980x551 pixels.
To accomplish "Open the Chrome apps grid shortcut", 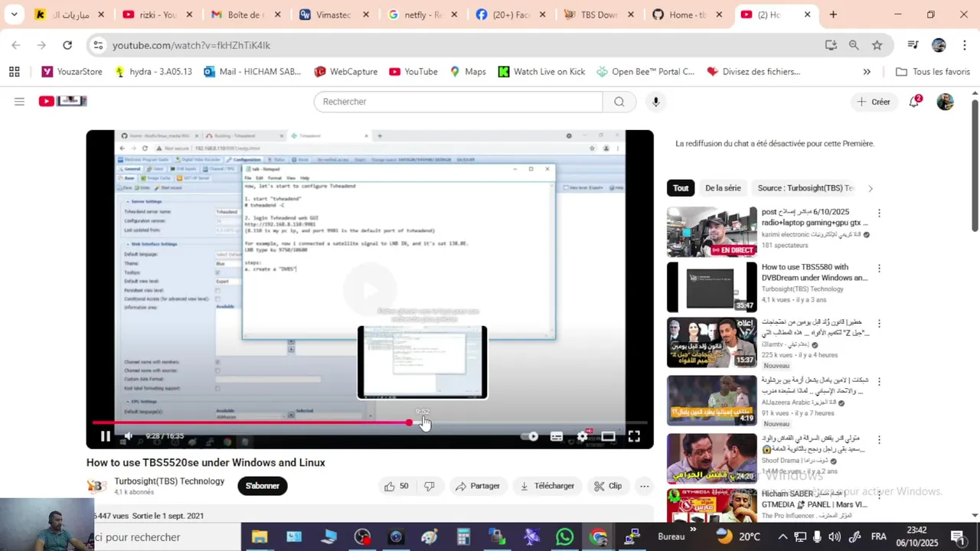I will (14, 71).
